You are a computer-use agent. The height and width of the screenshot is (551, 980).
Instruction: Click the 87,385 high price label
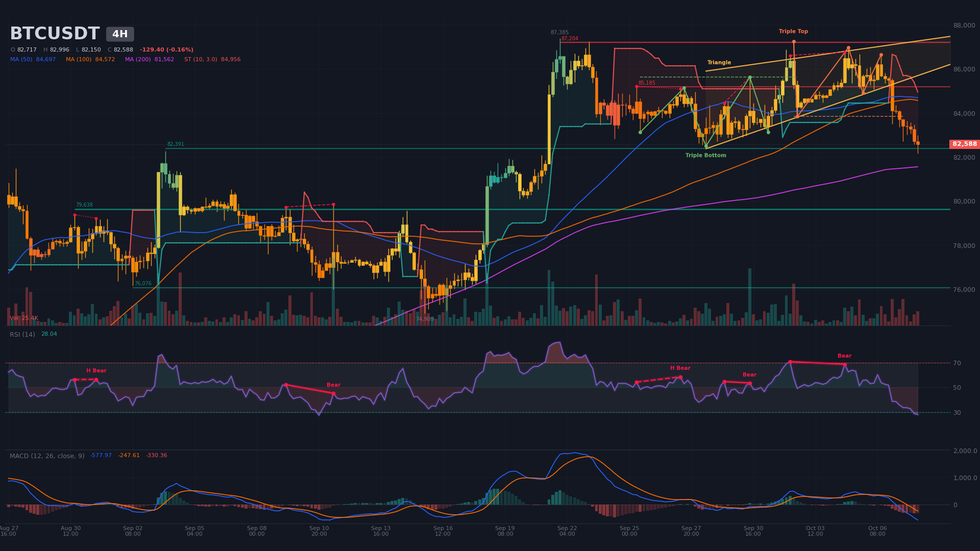pyautogui.click(x=559, y=32)
